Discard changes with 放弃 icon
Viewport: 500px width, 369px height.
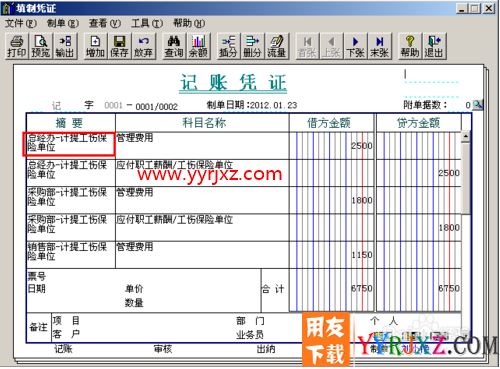(143, 46)
